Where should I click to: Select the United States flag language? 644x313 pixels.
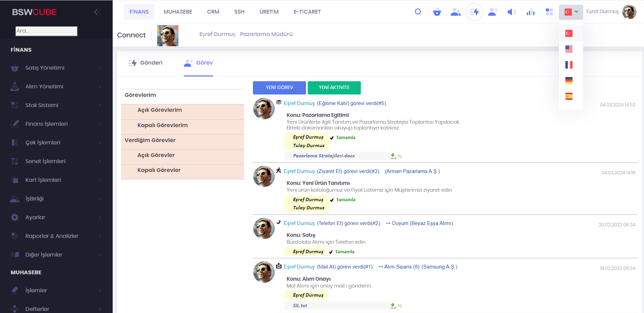pyautogui.click(x=569, y=49)
